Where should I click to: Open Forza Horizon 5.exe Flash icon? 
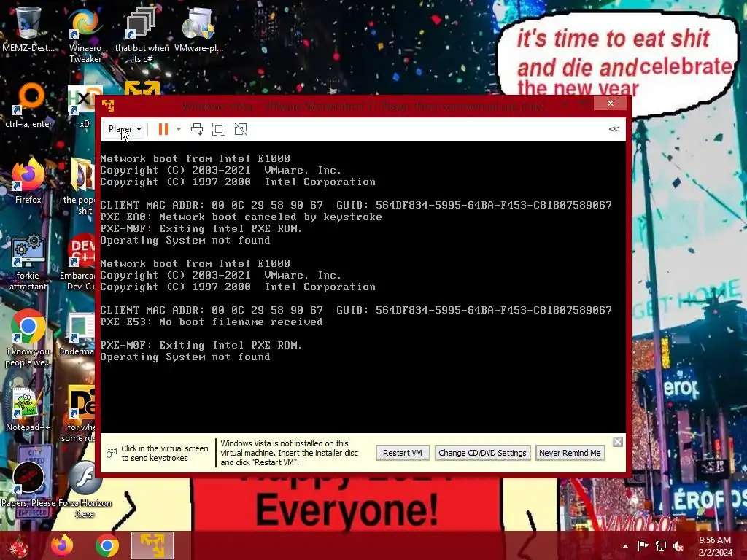coord(85,489)
